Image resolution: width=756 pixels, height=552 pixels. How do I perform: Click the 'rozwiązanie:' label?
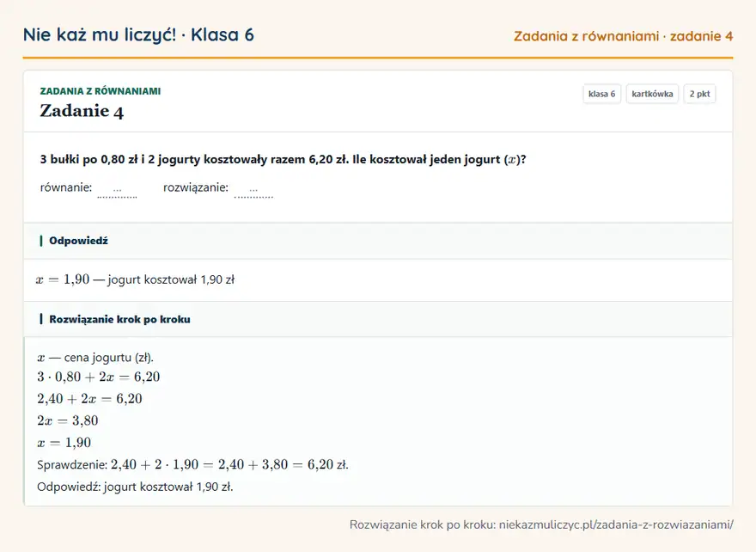196,187
